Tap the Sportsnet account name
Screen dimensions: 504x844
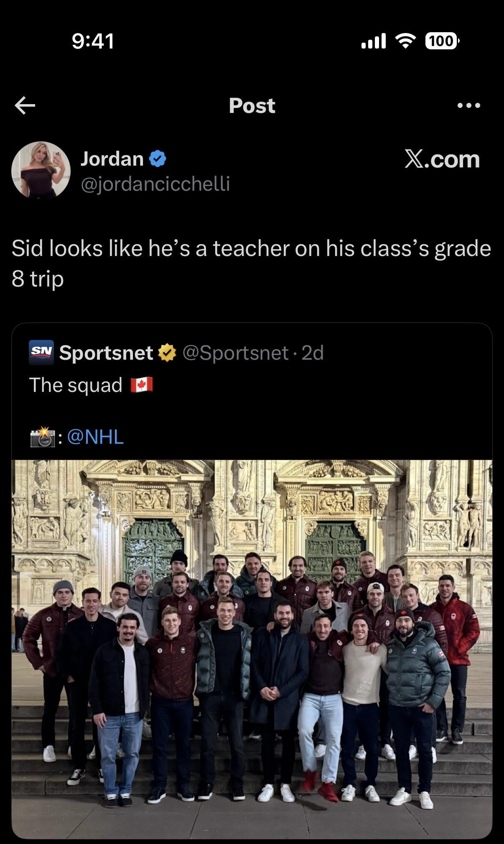106,353
